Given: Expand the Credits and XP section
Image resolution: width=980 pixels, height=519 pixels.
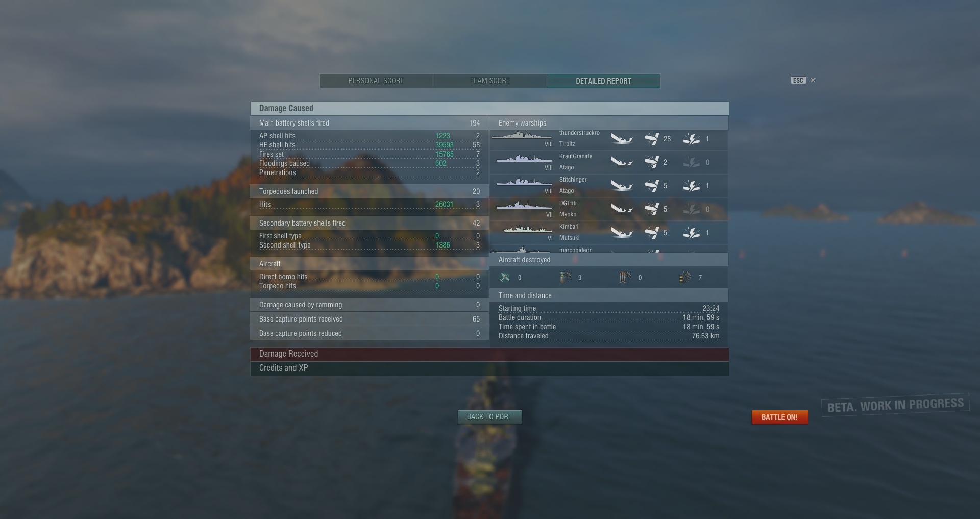Looking at the screenshot, I should tap(489, 368).
